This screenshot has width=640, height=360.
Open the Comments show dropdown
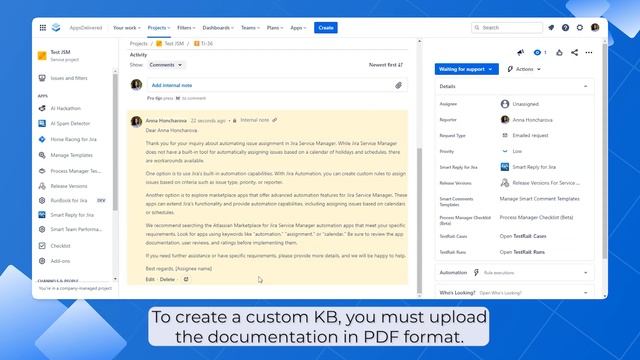(x=166, y=65)
